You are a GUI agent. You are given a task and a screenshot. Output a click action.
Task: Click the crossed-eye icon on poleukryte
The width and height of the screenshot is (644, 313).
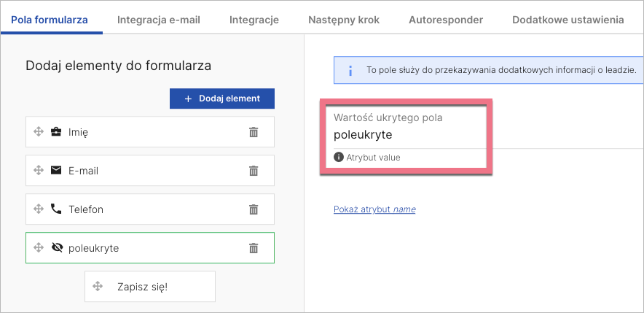coord(57,248)
